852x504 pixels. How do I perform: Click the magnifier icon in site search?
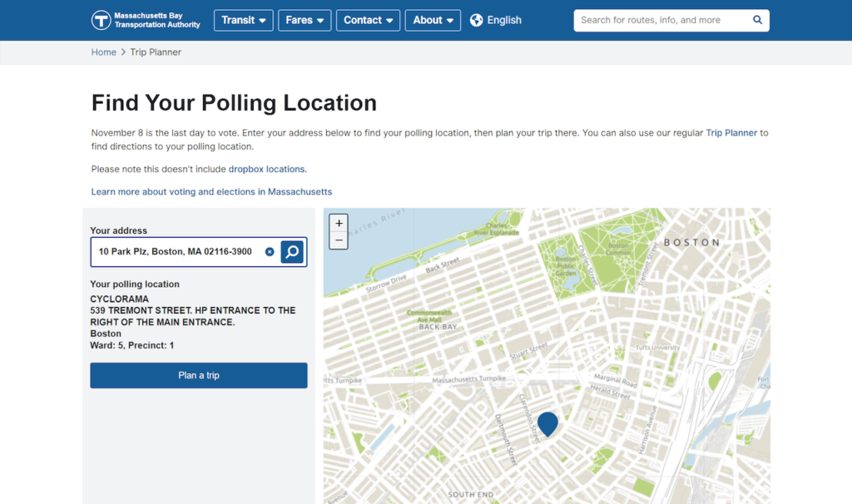point(757,20)
